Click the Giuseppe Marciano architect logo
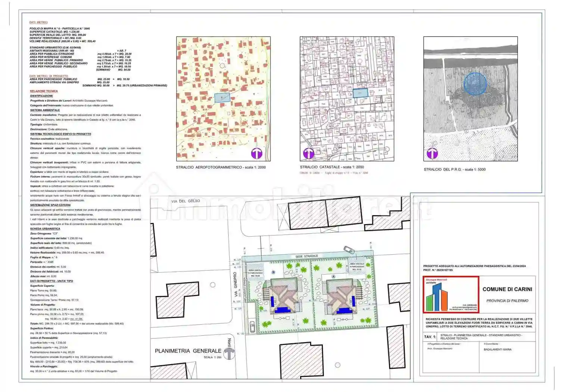Image resolution: width=564 pixels, height=392 pixels. tap(451, 295)
